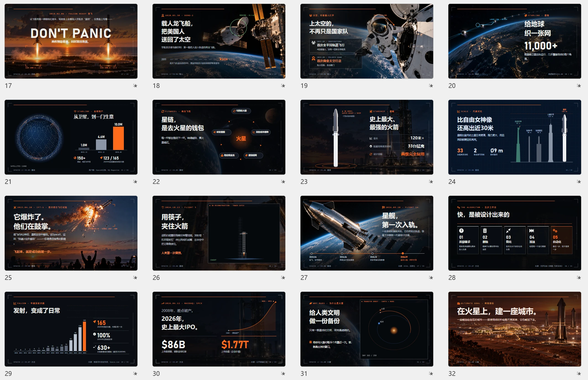The height and width of the screenshot is (380, 588).
Task: Click animation star icon under slide 31
Action: point(431,374)
